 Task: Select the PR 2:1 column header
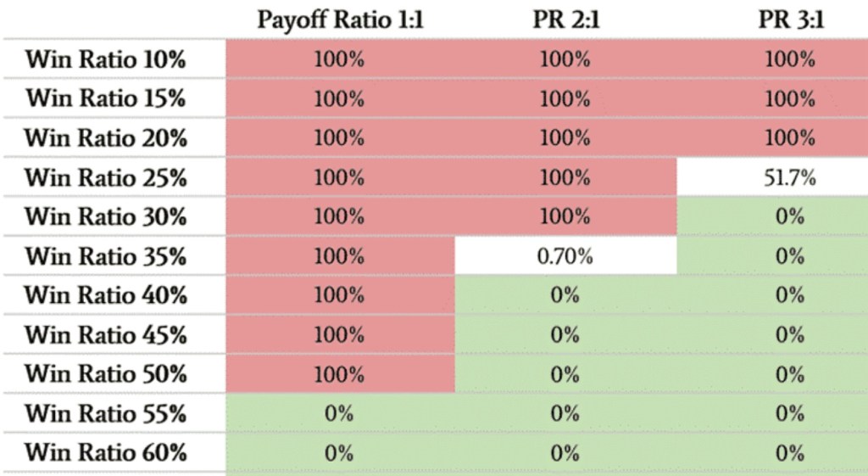pyautogui.click(x=565, y=20)
